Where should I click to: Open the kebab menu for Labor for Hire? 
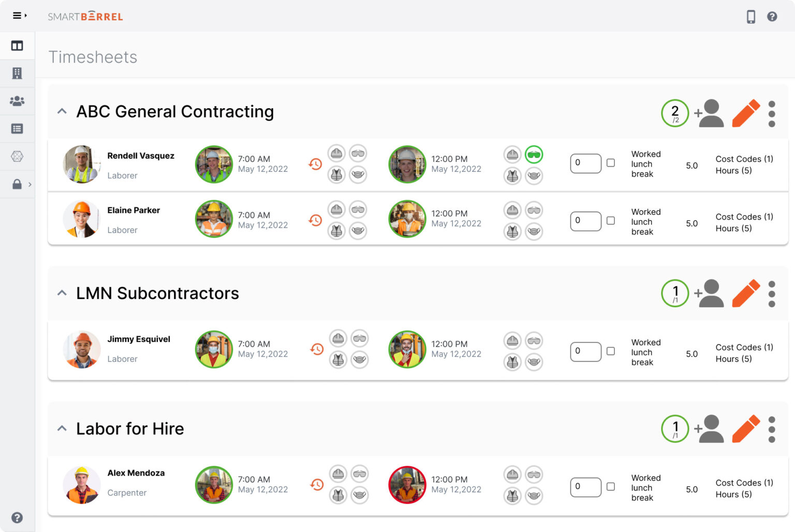pyautogui.click(x=772, y=429)
